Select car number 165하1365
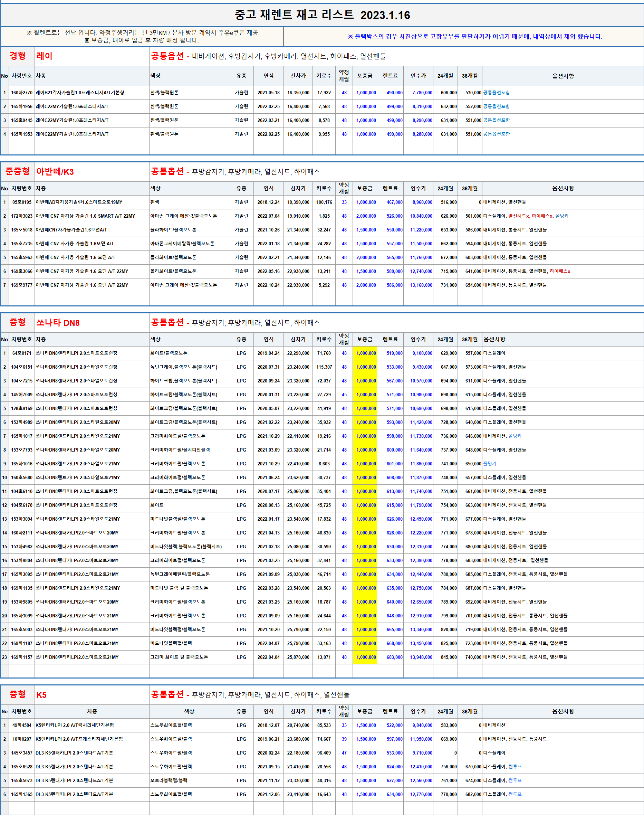644x815 pixels. click(21, 794)
